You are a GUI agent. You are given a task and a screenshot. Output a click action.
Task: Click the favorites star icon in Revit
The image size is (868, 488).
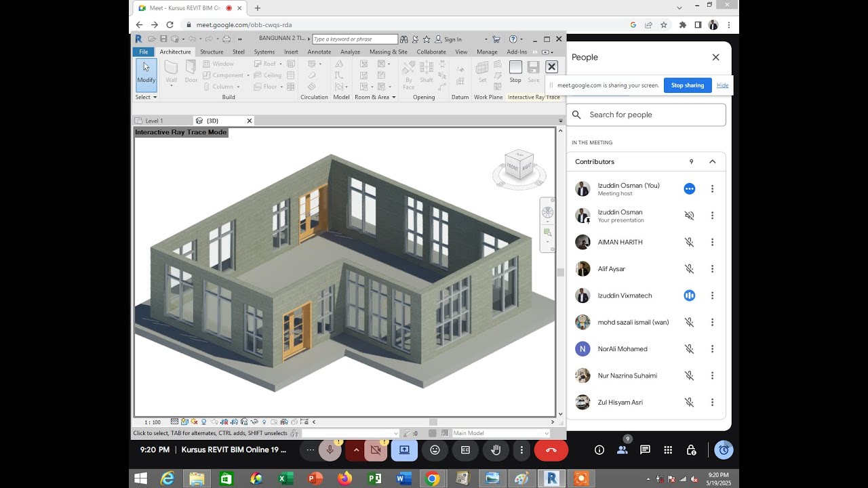[426, 39]
